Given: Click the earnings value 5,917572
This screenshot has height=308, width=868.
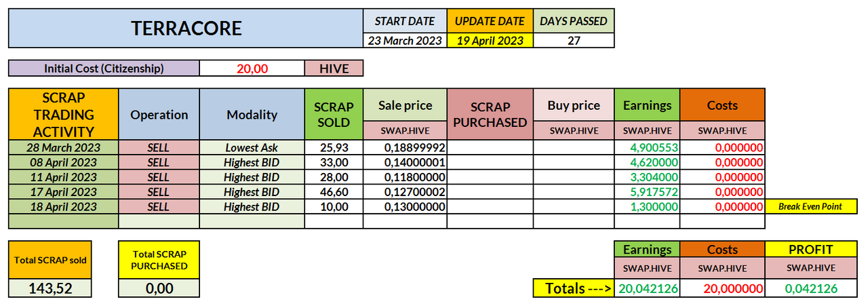Looking at the screenshot, I should (647, 192).
